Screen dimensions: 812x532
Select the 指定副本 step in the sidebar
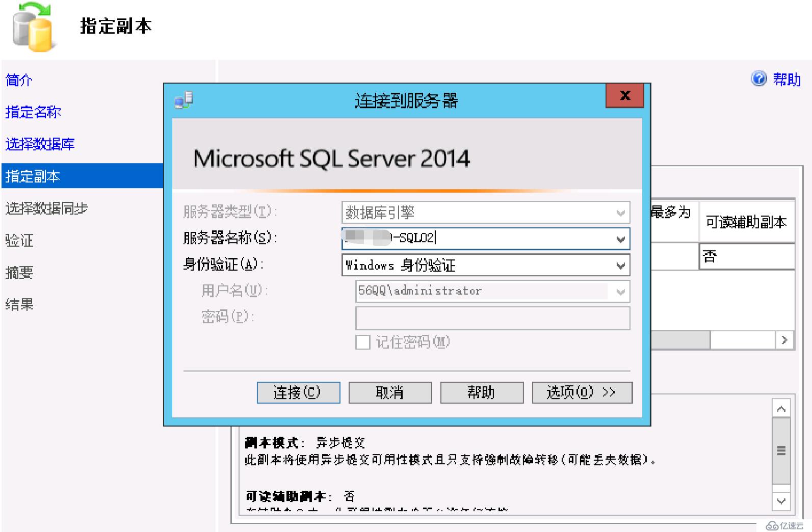coord(82,176)
